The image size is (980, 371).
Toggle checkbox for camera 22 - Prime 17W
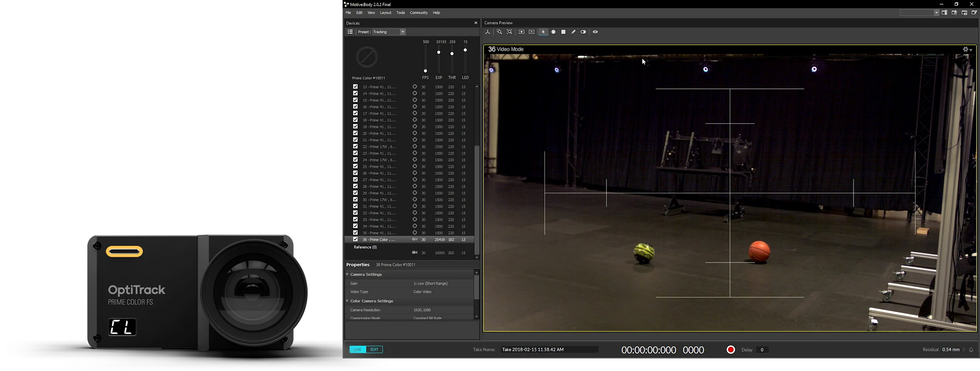tap(355, 146)
